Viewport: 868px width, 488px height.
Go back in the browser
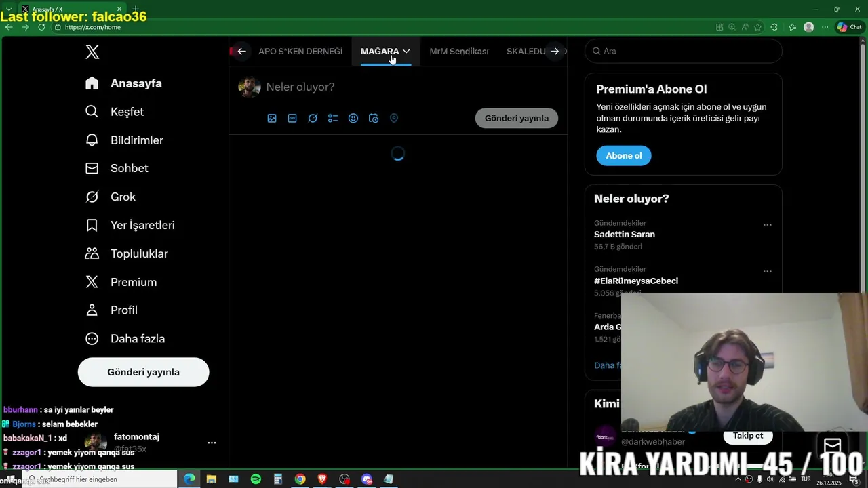[x=9, y=27]
